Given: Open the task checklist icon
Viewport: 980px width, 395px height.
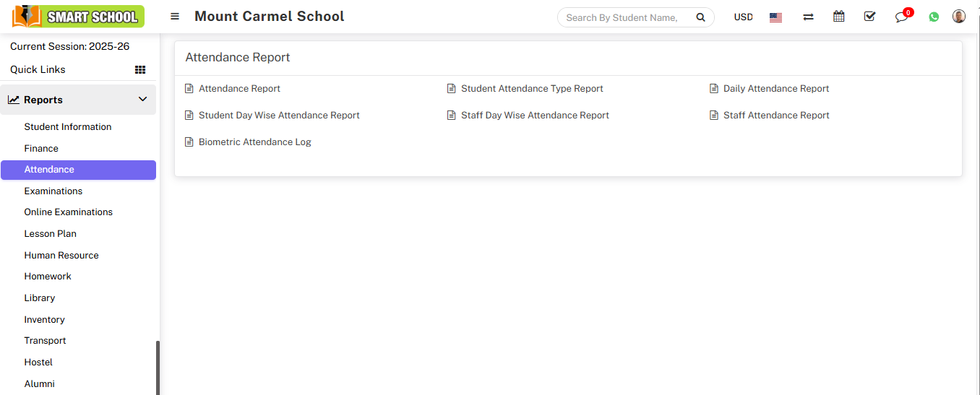Looking at the screenshot, I should point(869,17).
